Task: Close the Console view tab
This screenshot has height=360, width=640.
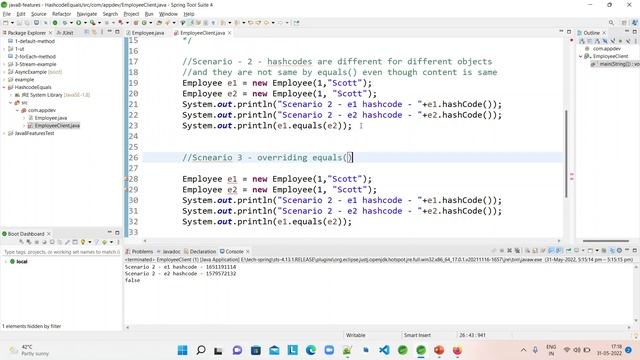Action: (x=248, y=251)
